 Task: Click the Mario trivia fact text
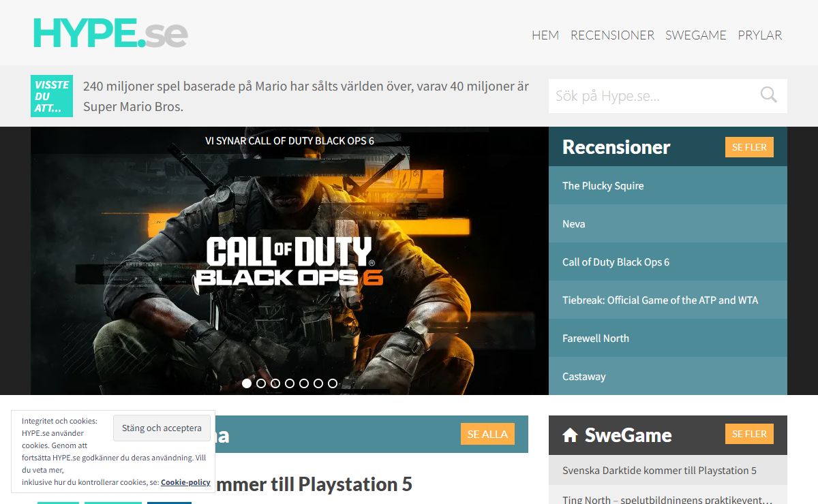[306, 96]
